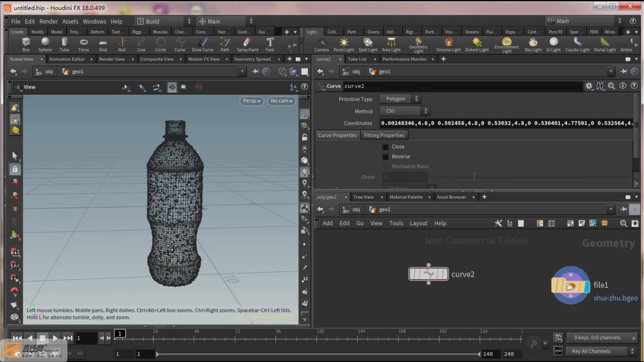Click the curve2 node in network
Image resolution: width=644 pixels, height=362 pixels.
[429, 274]
